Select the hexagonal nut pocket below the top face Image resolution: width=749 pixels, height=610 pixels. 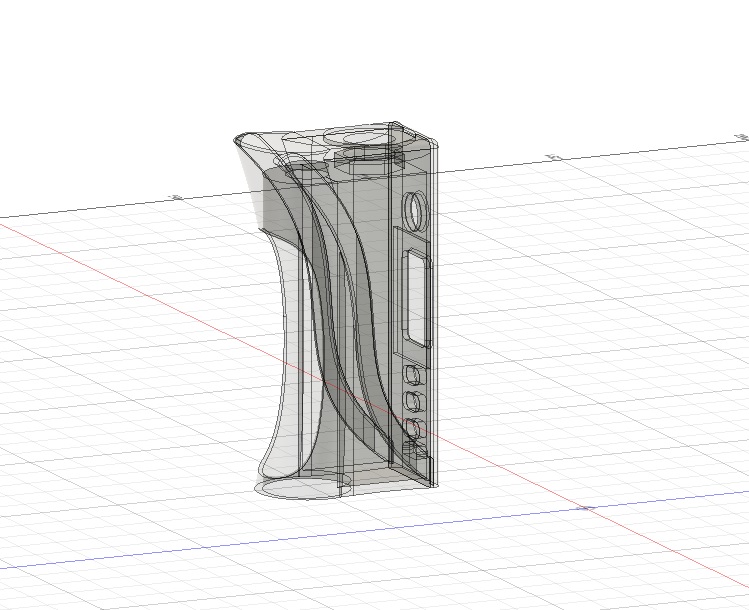[369, 162]
